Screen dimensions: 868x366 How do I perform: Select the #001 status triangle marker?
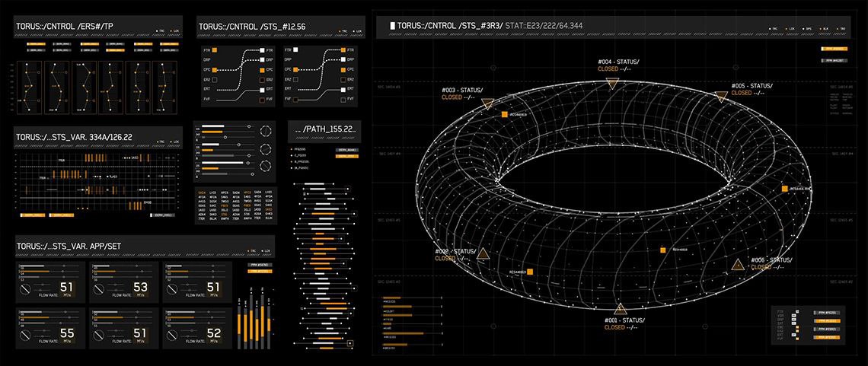pyautogui.click(x=620, y=308)
